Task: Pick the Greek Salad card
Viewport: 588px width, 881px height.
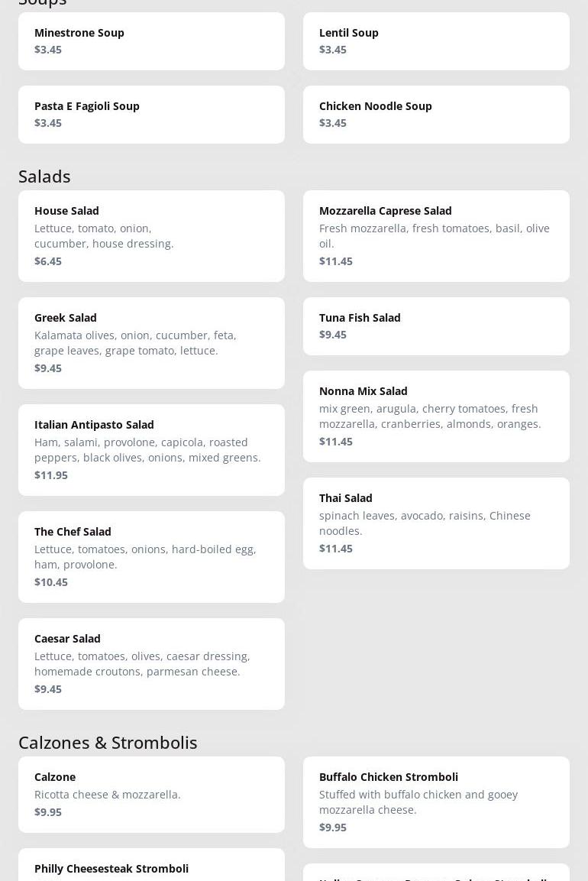Action: click(x=151, y=343)
